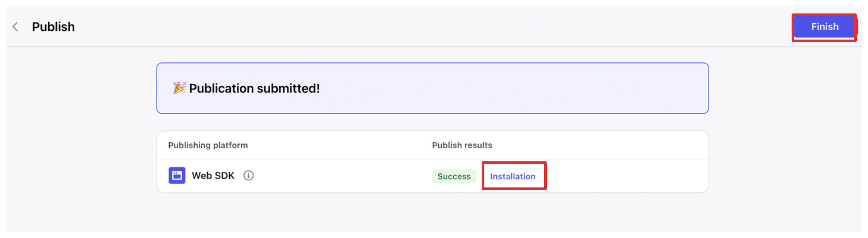This screenshot has height=238, width=868.
Task: Click the party popper emoji icon
Action: 179,88
